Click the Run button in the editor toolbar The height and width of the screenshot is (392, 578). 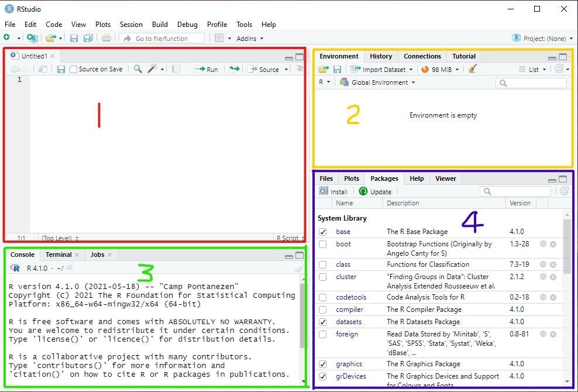tap(206, 68)
